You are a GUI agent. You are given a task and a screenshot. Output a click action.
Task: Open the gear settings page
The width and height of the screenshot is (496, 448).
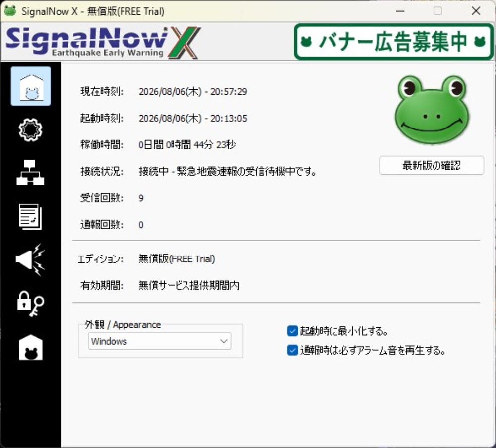coord(30,129)
